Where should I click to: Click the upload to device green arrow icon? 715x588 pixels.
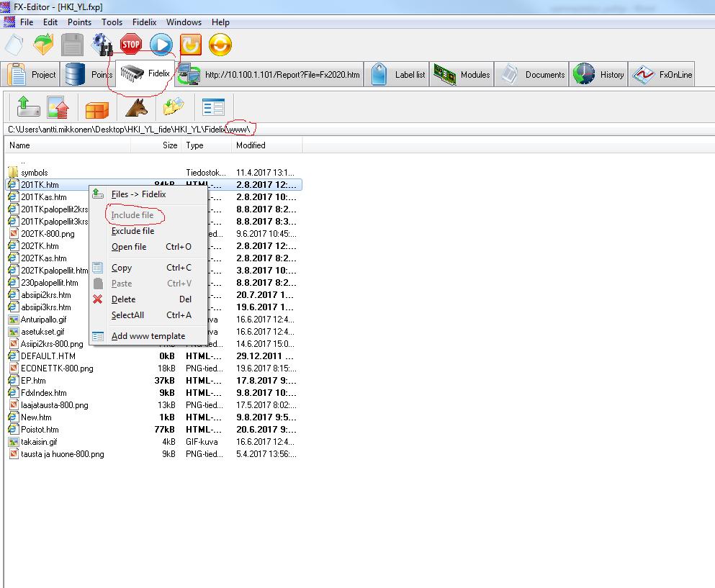tap(28, 107)
